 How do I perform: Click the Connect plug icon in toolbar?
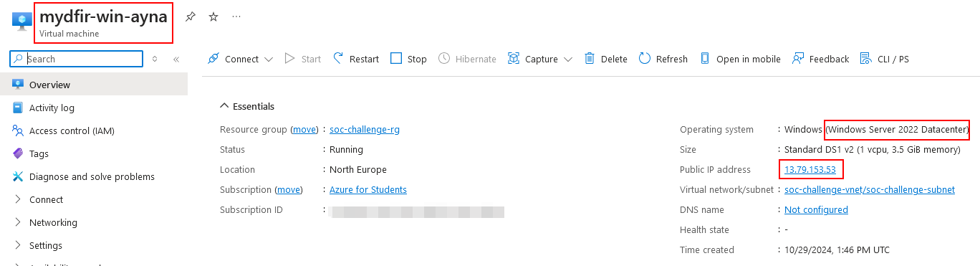(213, 59)
